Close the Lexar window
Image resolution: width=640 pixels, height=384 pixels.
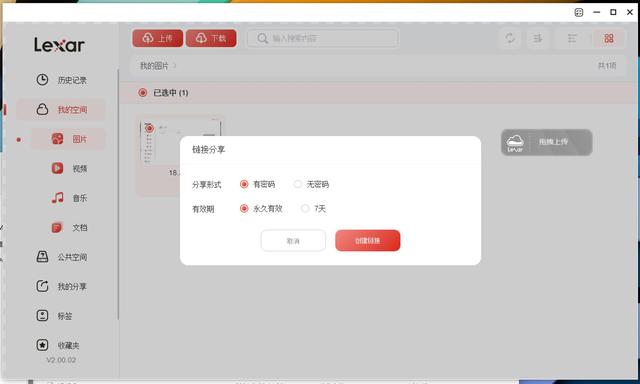click(630, 12)
